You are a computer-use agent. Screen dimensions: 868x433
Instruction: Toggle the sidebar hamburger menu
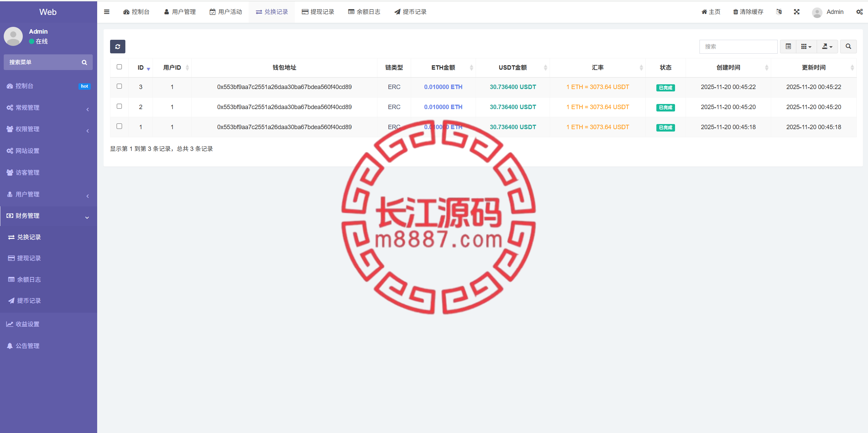[107, 12]
